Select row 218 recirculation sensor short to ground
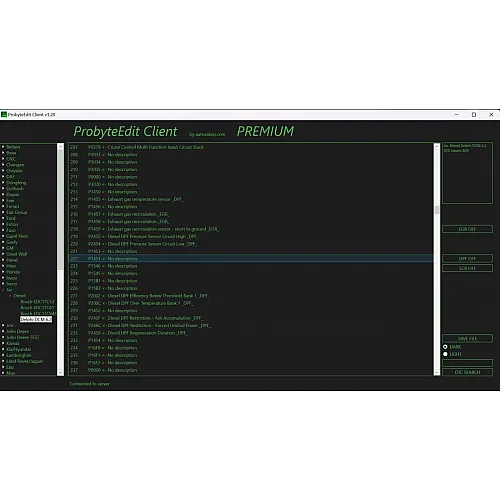 251,229
